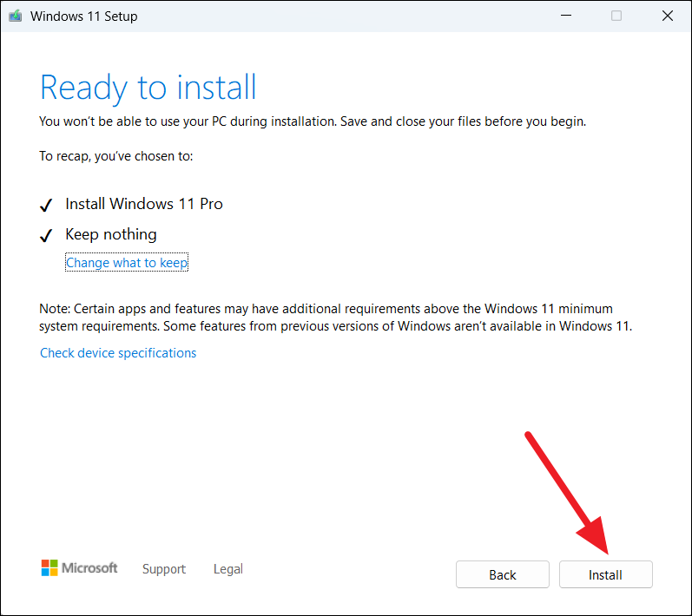Screen dimensions: 692x616
Task: Close the Windows 11 Setup window
Action: click(x=668, y=16)
